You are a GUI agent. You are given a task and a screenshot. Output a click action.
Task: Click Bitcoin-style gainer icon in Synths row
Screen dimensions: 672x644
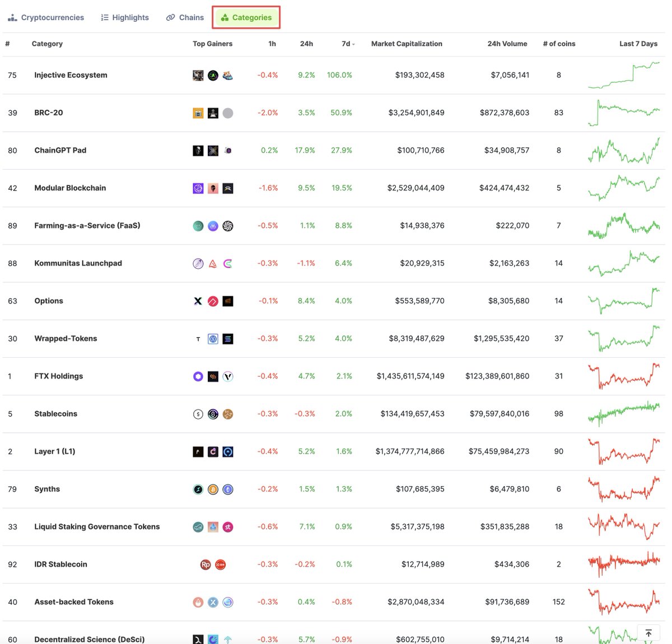(x=213, y=489)
